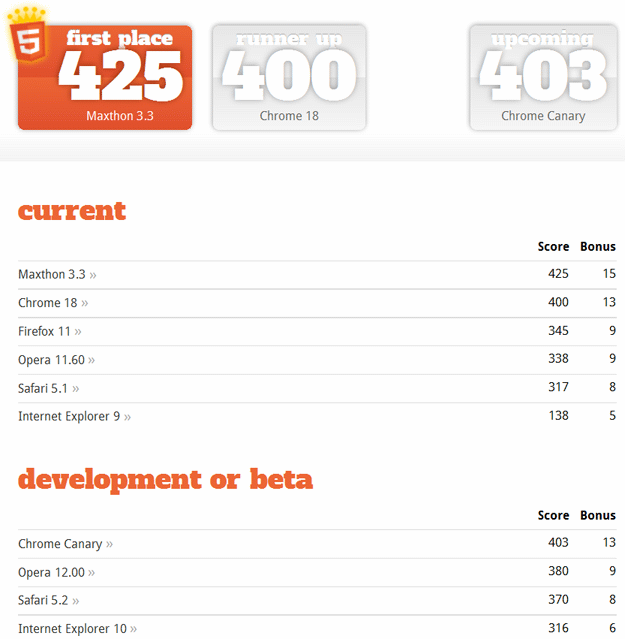625x639 pixels.
Task: View Safari 5.2 beta results link
Action: (x=43, y=600)
